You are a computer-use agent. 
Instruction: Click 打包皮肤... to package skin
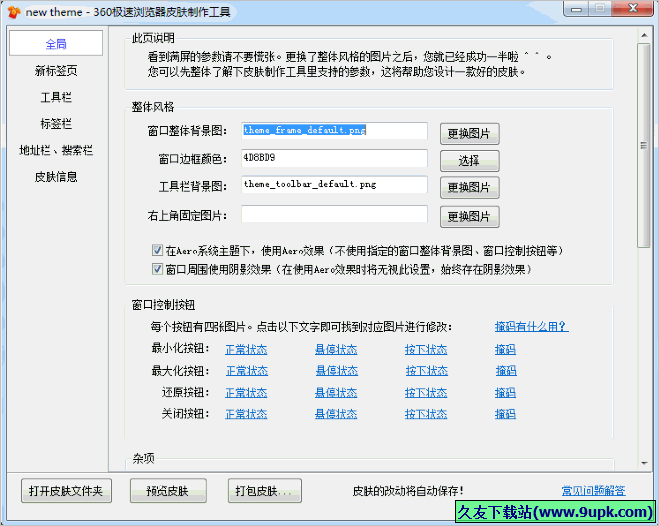[x=265, y=491]
